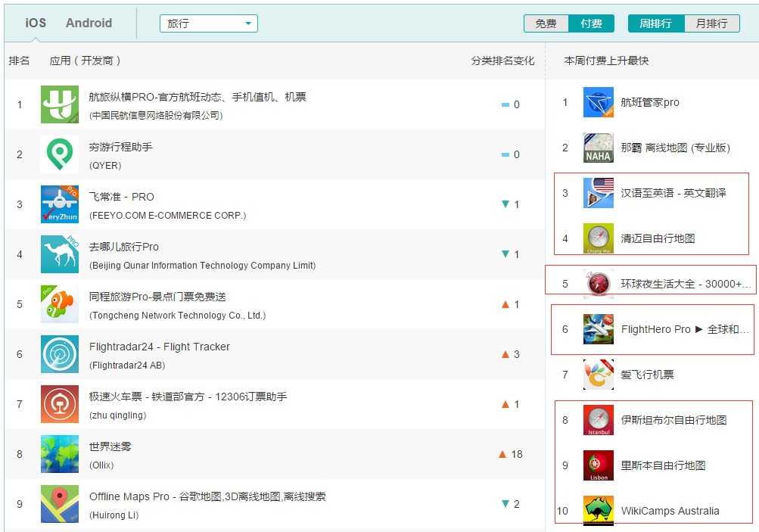The image size is (759, 532).
Task: Select the iOS tab
Action: [x=36, y=23]
